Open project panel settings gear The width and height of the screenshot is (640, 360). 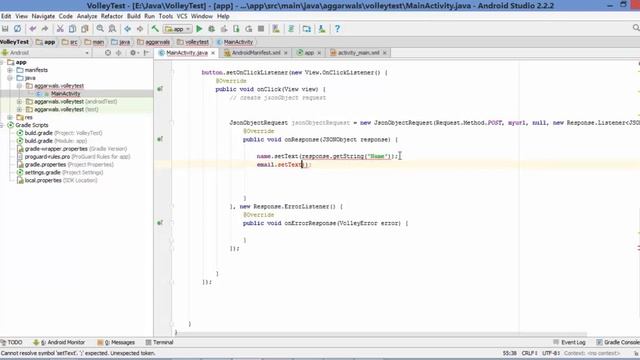(x=133, y=53)
